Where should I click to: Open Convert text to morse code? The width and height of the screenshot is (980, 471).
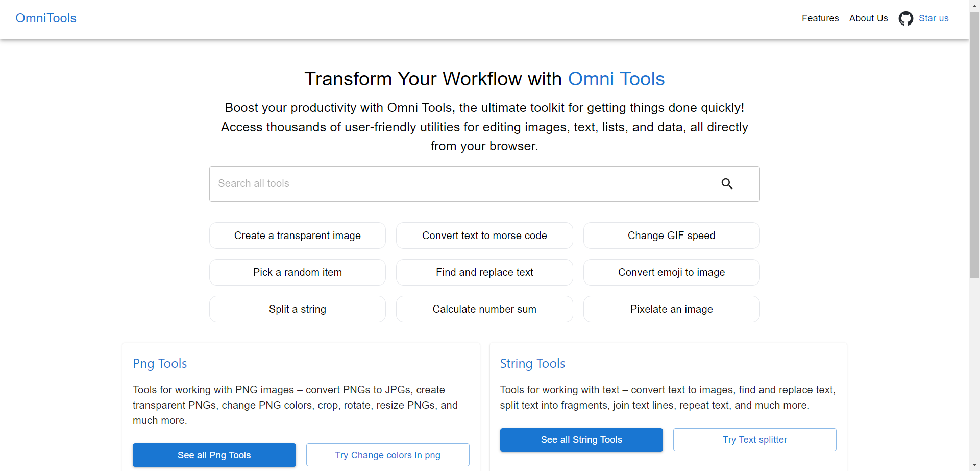(x=484, y=235)
